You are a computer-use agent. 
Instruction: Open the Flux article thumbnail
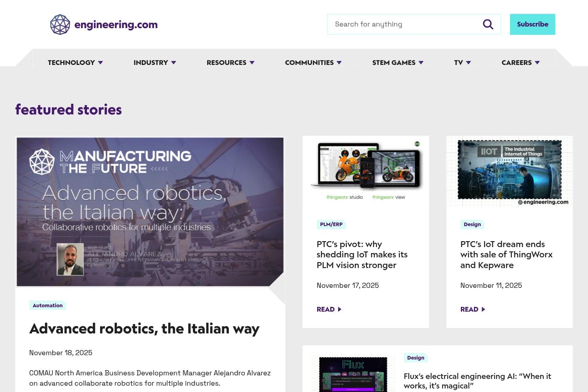tap(353, 373)
